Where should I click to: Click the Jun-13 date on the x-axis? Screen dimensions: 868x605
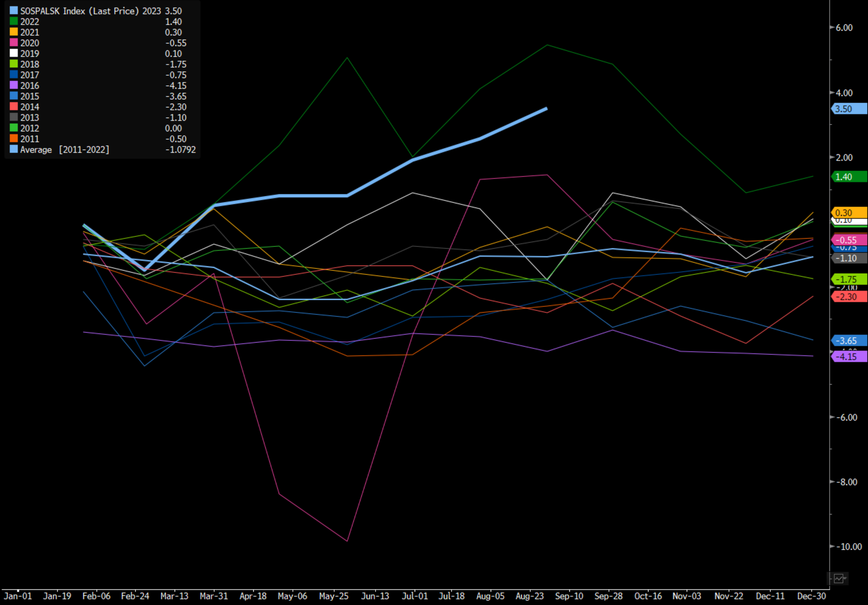pyautogui.click(x=375, y=596)
